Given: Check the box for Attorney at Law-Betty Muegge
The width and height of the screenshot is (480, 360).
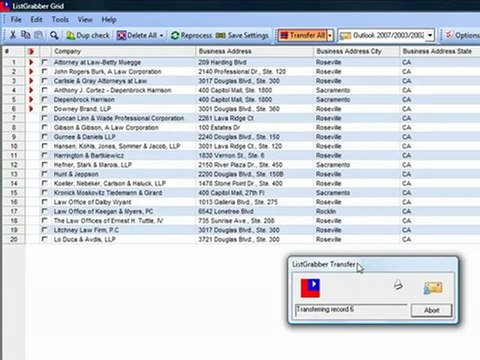Looking at the screenshot, I should 45,62.
